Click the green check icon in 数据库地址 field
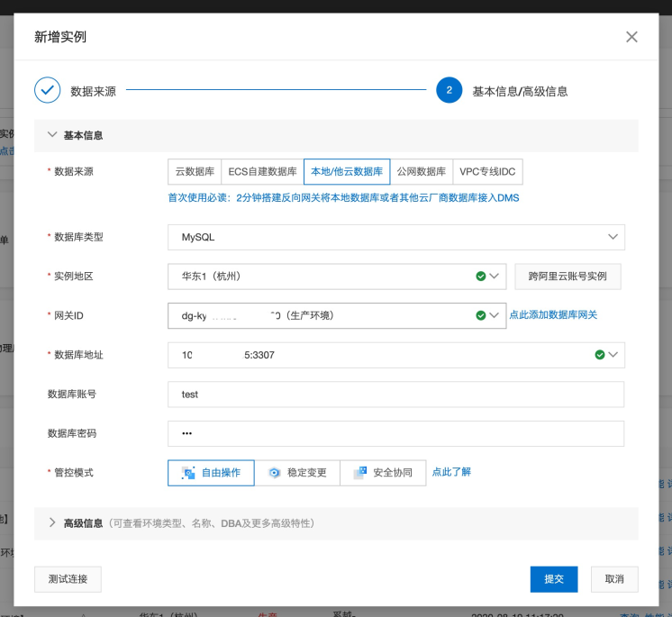Viewport: 672px width, 617px height. coord(600,355)
